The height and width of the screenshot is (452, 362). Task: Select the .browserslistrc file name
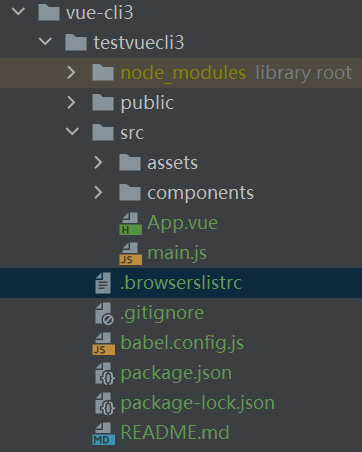181,283
